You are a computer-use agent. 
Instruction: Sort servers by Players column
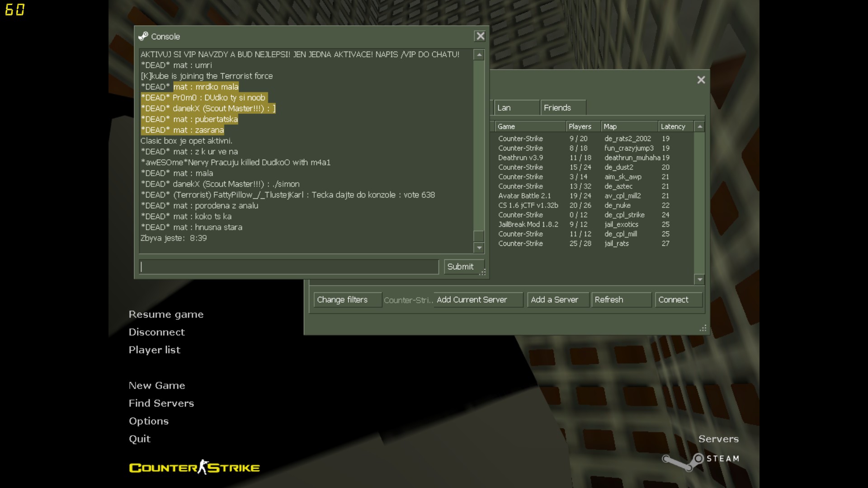pyautogui.click(x=583, y=127)
